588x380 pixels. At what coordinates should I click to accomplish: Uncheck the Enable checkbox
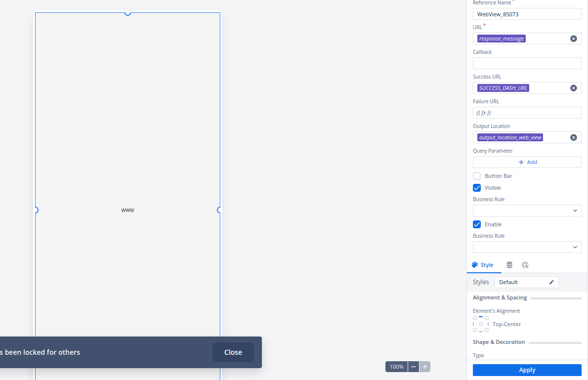pos(477,224)
